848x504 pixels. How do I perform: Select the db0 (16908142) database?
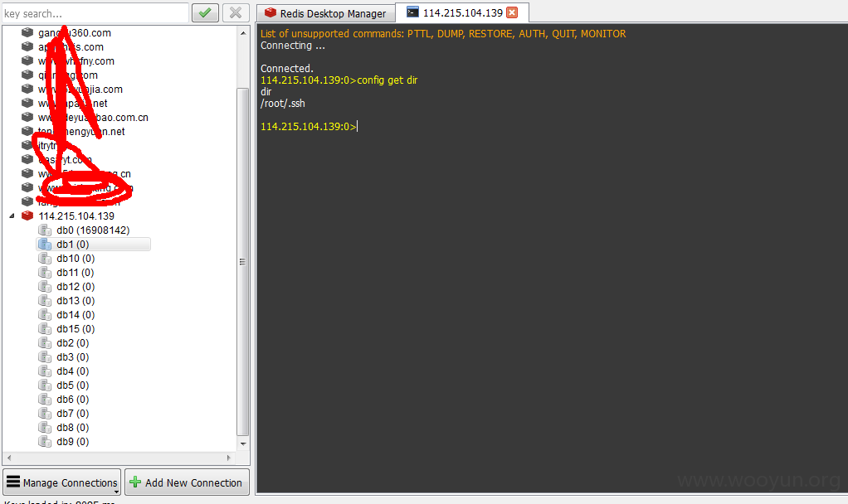93,230
